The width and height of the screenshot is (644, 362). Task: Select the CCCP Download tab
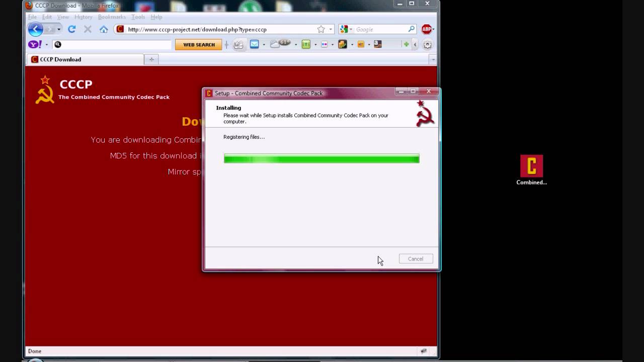pyautogui.click(x=85, y=59)
